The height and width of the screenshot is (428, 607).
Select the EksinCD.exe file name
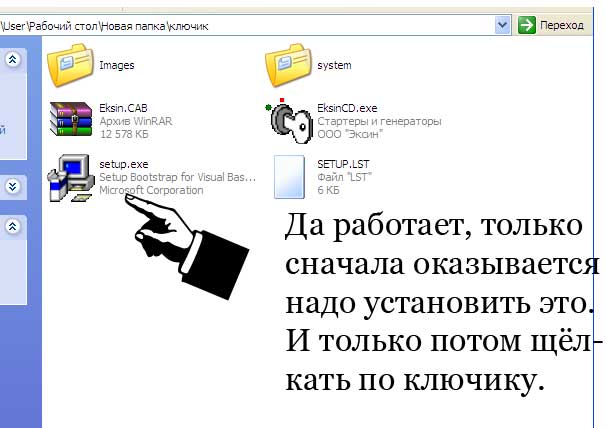point(347,108)
